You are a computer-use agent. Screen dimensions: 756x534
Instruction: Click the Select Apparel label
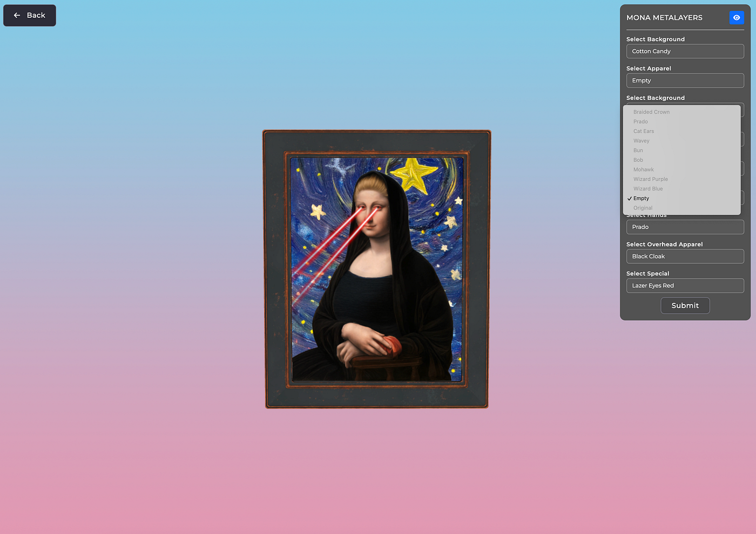pyautogui.click(x=649, y=69)
